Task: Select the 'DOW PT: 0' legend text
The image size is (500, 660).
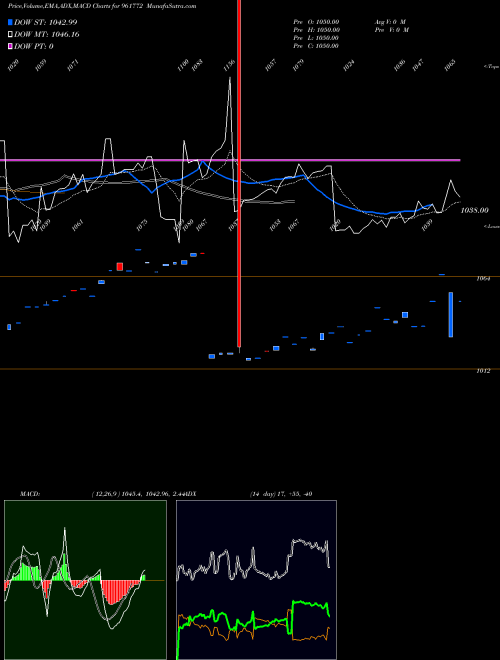Action: pos(34,46)
